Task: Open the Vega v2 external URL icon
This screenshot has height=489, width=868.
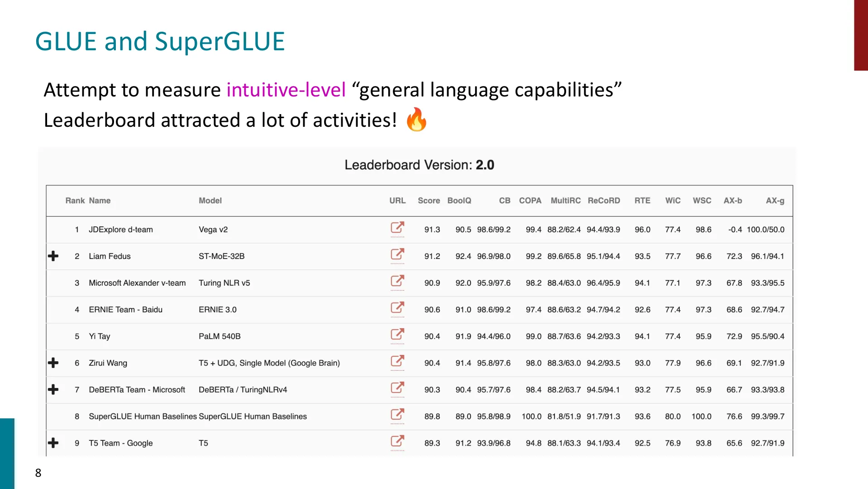Action: click(x=397, y=228)
